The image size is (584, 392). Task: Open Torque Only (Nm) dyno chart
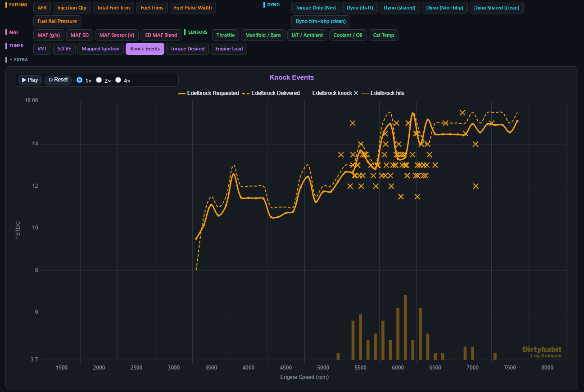pos(316,8)
